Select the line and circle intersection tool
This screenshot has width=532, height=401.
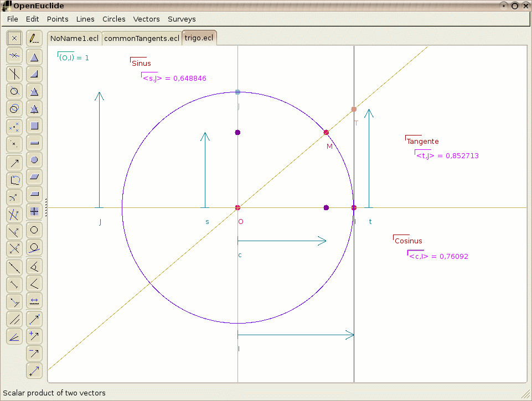(x=14, y=91)
